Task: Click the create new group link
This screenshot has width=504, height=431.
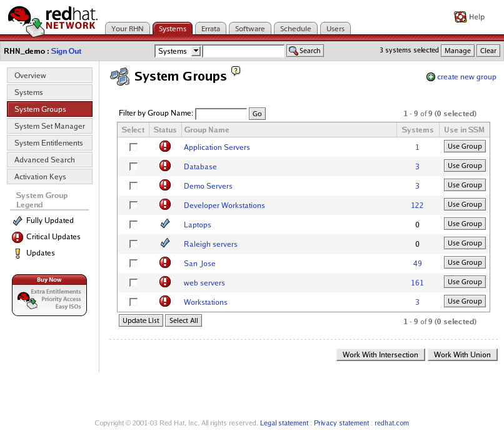Action: coord(466,77)
